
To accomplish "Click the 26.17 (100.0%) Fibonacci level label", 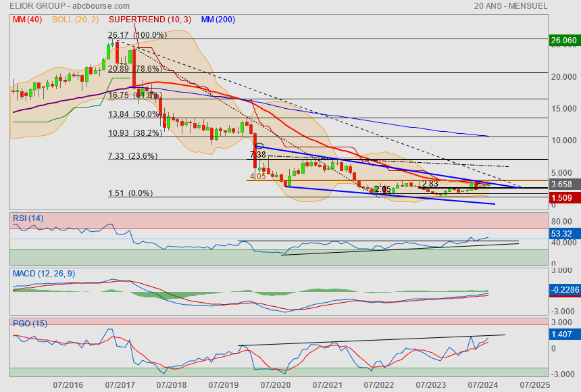I will click(137, 35).
